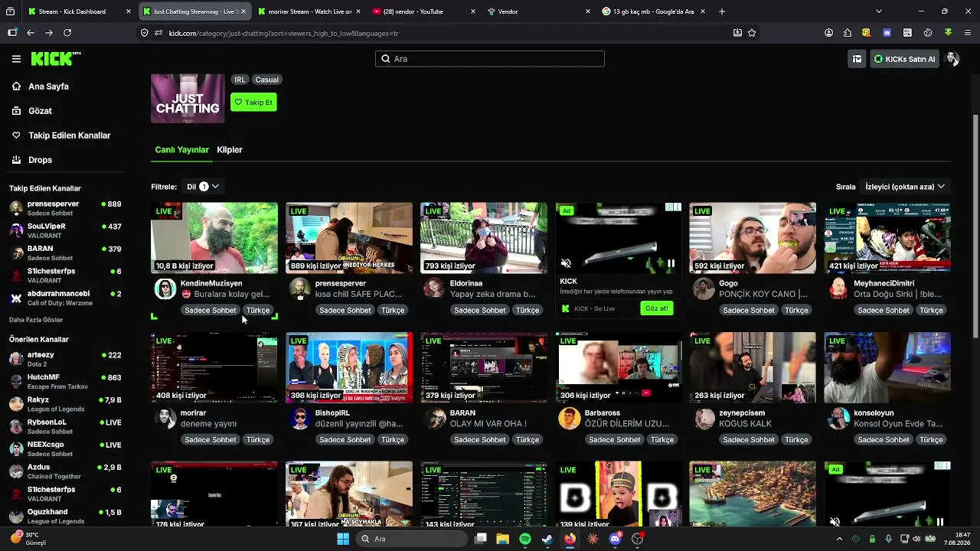
Task: Open Steam from the taskbar
Action: pos(547,539)
